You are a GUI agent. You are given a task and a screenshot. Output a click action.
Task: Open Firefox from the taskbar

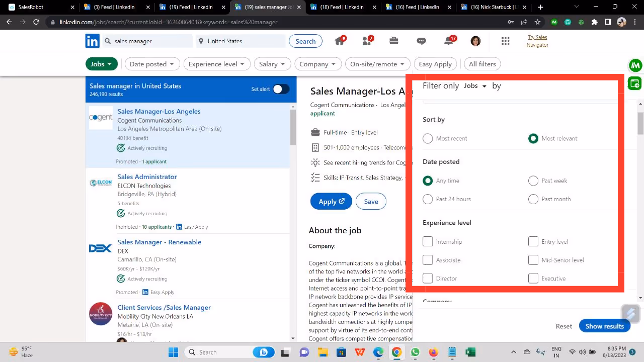pyautogui.click(x=434, y=352)
